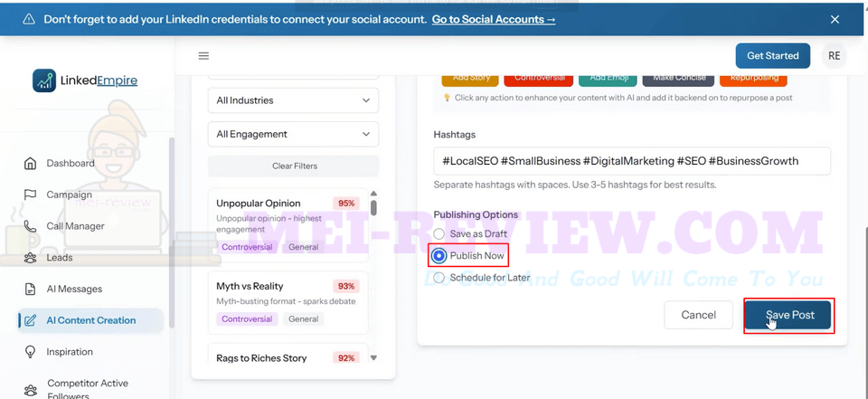Click the Repurposing action button
This screenshot has height=399, width=868.
pos(753,80)
